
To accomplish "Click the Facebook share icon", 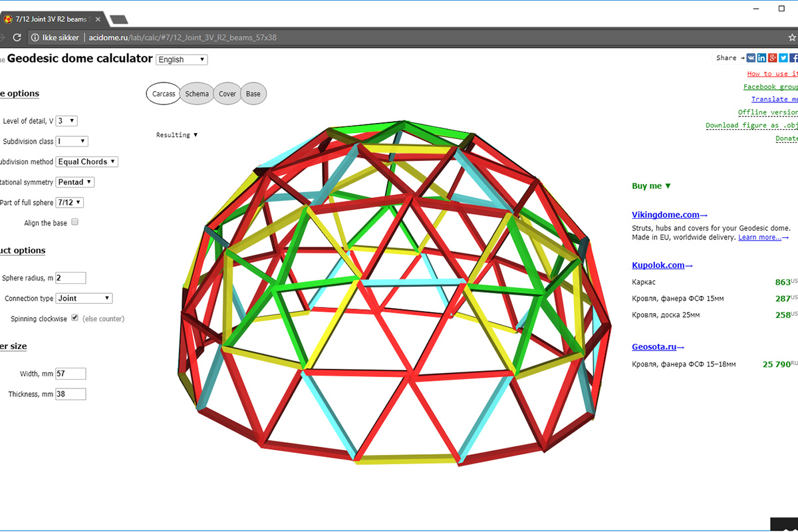I will coord(794,59).
